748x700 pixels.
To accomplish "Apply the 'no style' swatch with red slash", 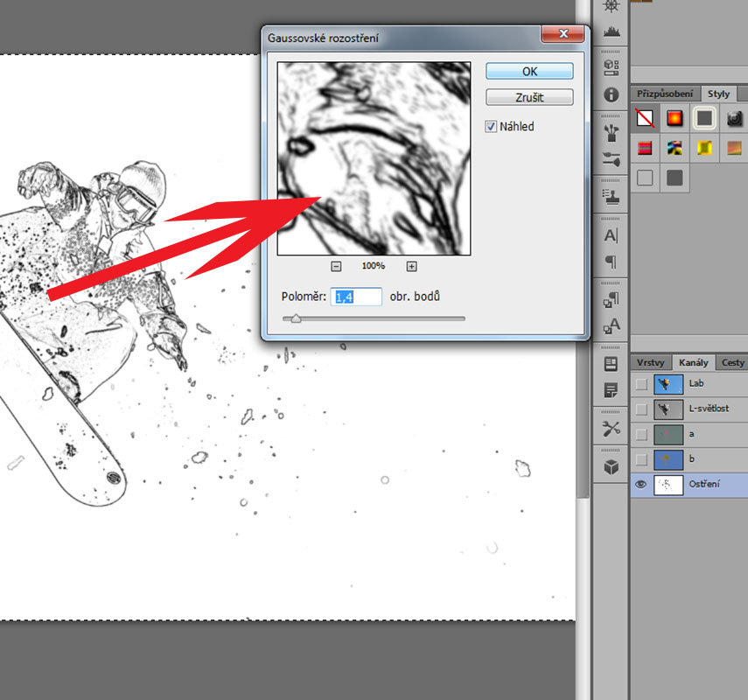I will click(645, 118).
